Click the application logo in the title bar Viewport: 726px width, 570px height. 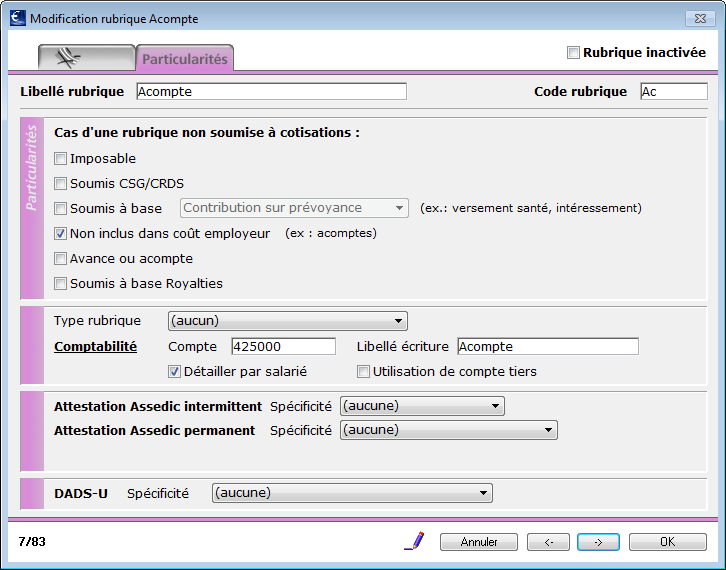point(18,19)
